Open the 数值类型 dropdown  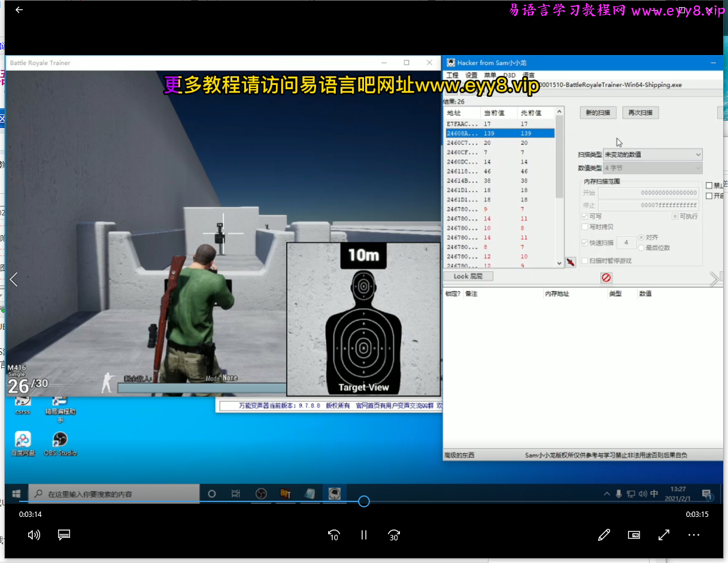[x=653, y=168]
